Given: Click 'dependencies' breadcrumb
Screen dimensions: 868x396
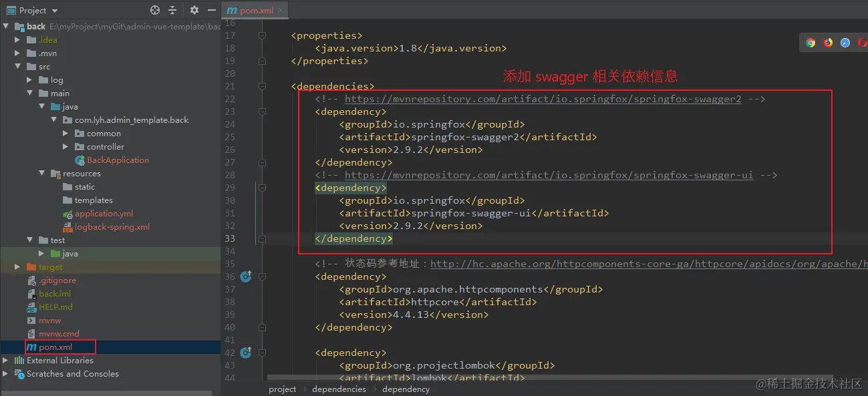Looking at the screenshot, I should [x=339, y=389].
